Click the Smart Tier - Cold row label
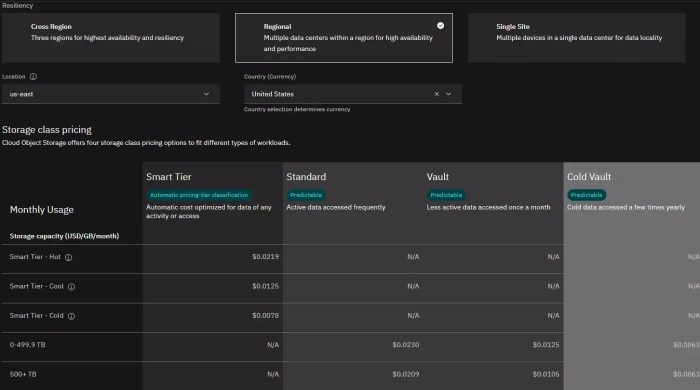The width and height of the screenshot is (700, 390). click(37, 315)
